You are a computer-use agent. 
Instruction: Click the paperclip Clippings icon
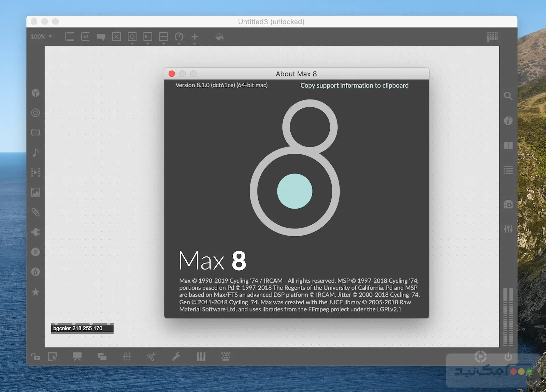point(35,212)
